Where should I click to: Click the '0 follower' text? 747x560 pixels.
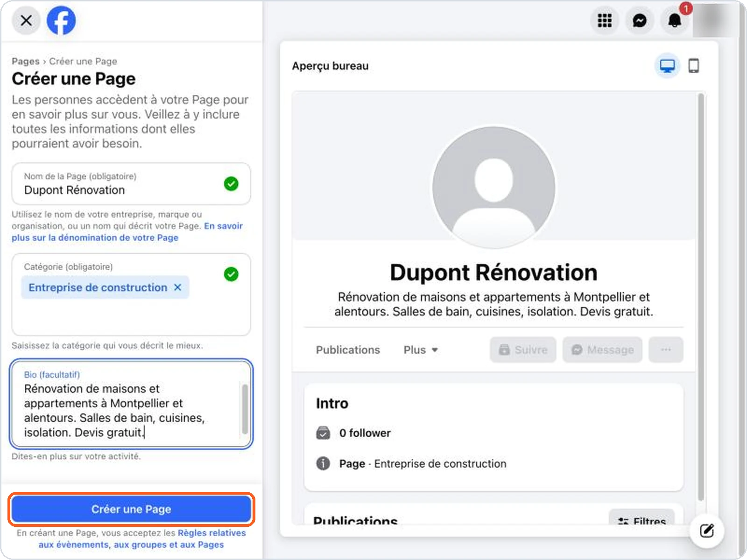[x=365, y=433]
